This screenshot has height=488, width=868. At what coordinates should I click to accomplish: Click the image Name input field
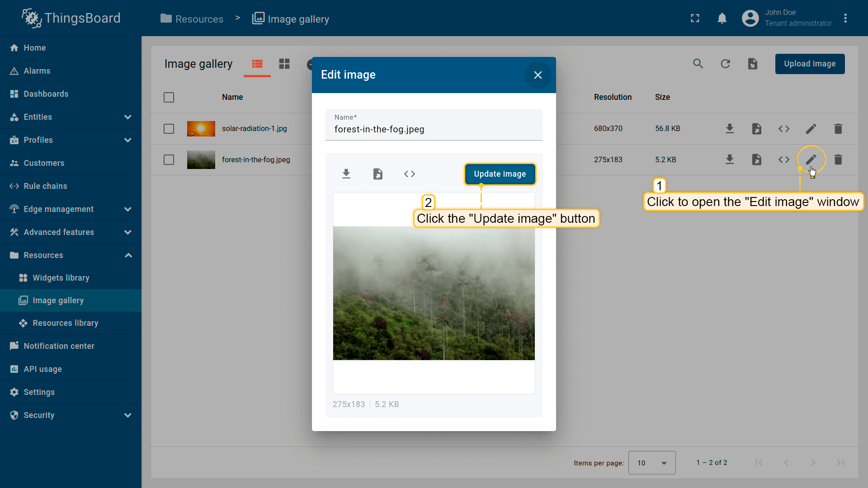[x=433, y=129]
